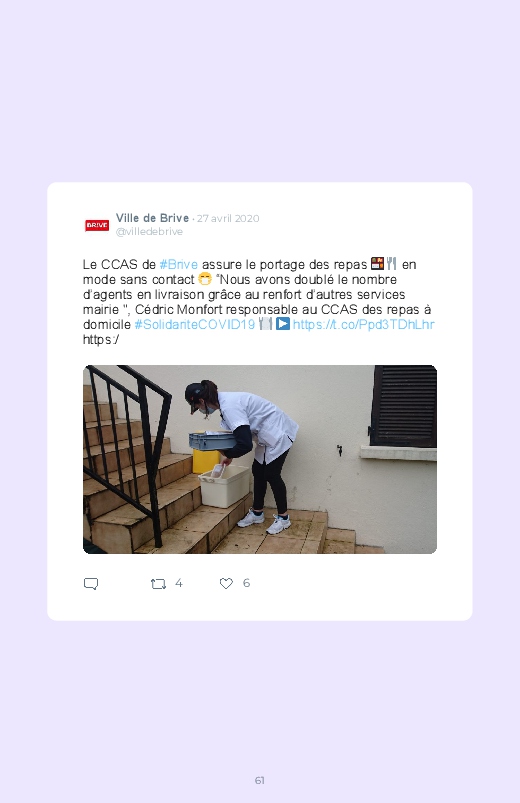The image size is (520, 803).
Task: Click the page number 61
Action: (x=260, y=780)
